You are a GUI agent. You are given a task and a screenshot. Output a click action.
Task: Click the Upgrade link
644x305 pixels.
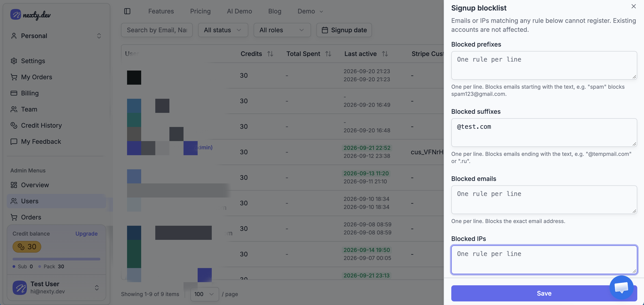[86, 234]
